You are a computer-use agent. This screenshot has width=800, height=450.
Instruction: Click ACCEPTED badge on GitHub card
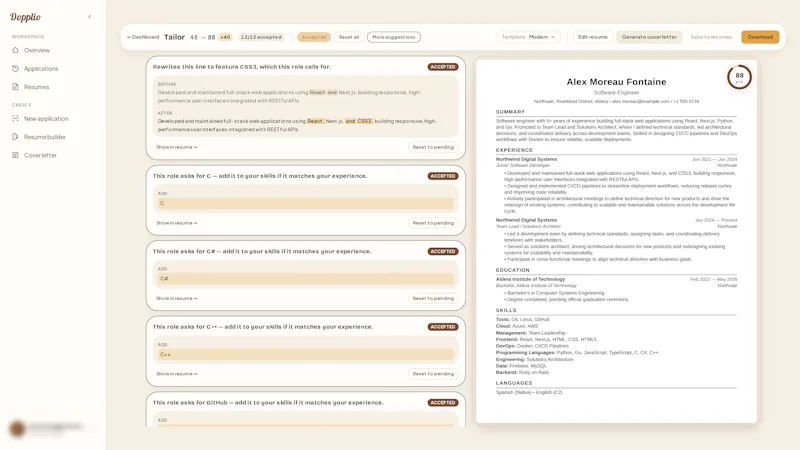443,403
